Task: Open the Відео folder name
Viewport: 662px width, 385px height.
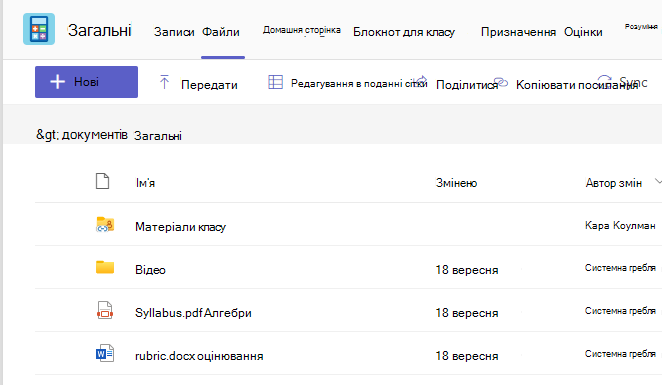Action: [x=150, y=270]
